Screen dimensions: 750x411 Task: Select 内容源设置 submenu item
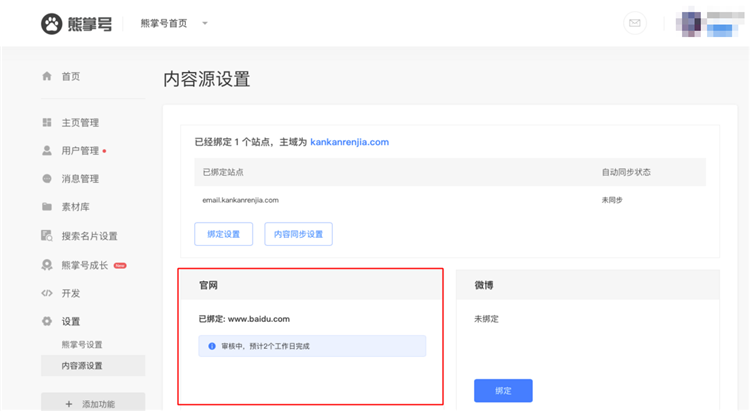(x=82, y=366)
